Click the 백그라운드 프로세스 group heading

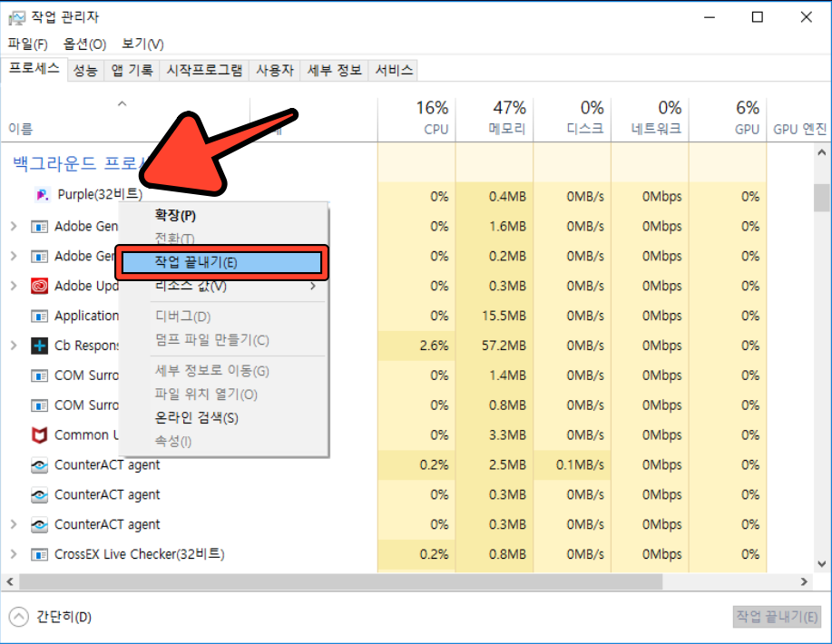[79, 163]
